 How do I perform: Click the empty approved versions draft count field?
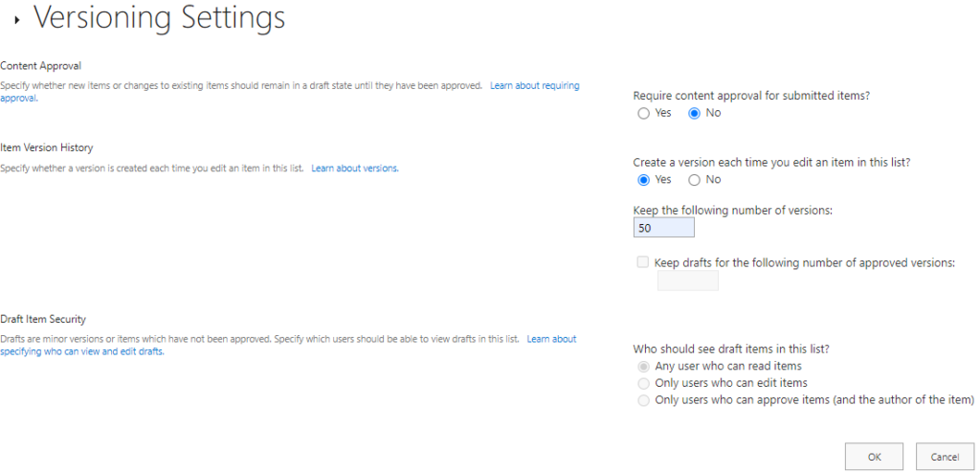(x=687, y=281)
